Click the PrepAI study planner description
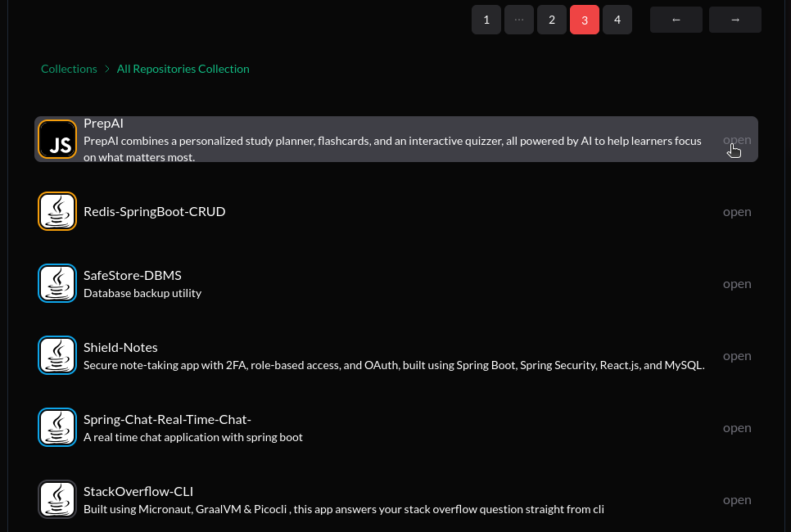The width and height of the screenshot is (791, 532). [x=392, y=149]
